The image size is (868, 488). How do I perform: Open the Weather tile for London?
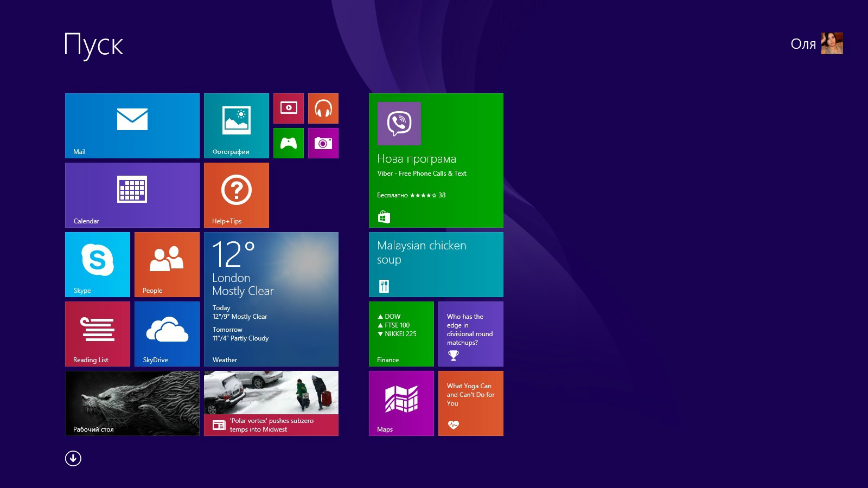point(271,299)
